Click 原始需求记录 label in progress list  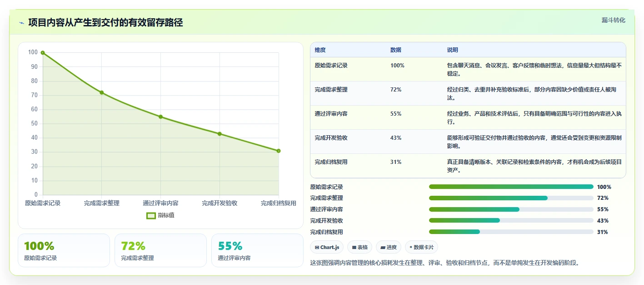327,187
